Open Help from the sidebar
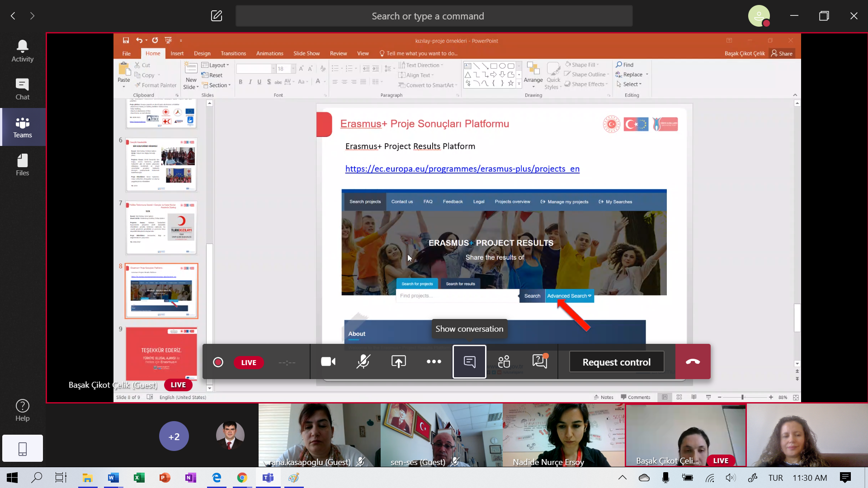Viewport: 868px width, 488px height. pos(22,410)
